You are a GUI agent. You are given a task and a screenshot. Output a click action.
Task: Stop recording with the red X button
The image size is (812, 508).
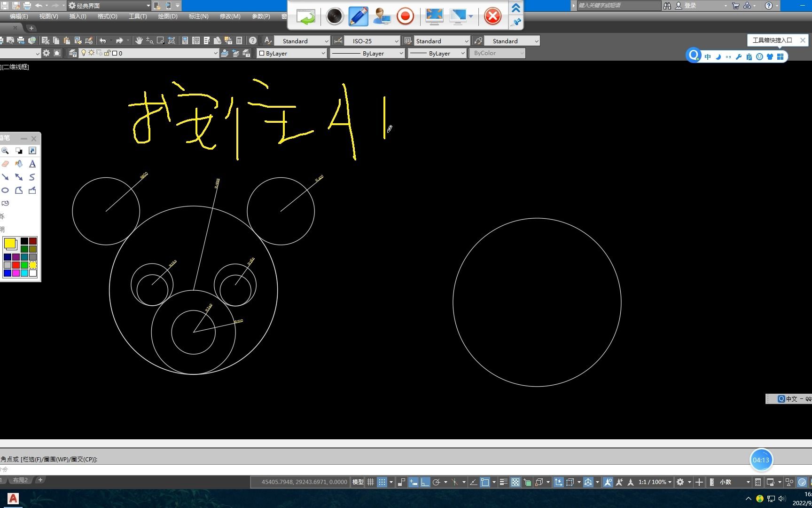click(x=492, y=16)
